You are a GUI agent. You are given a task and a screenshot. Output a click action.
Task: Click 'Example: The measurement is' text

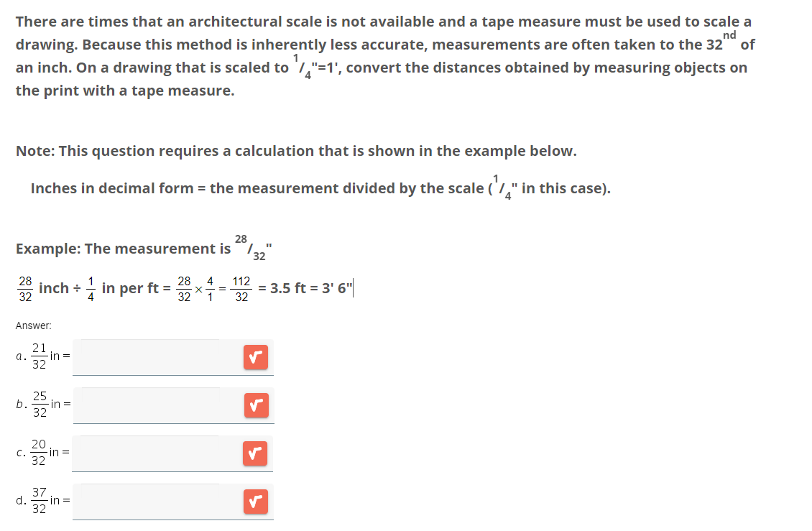pos(124,249)
